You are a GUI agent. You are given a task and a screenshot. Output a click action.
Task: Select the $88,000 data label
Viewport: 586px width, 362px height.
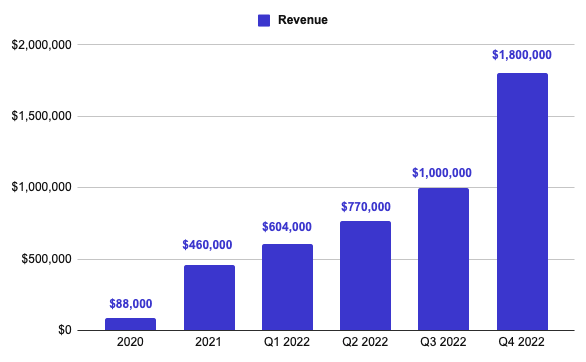(131, 304)
